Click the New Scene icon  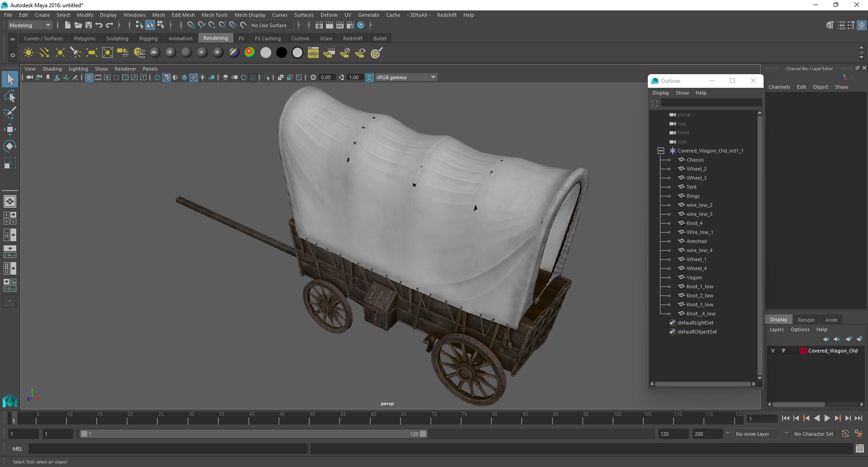(67, 25)
